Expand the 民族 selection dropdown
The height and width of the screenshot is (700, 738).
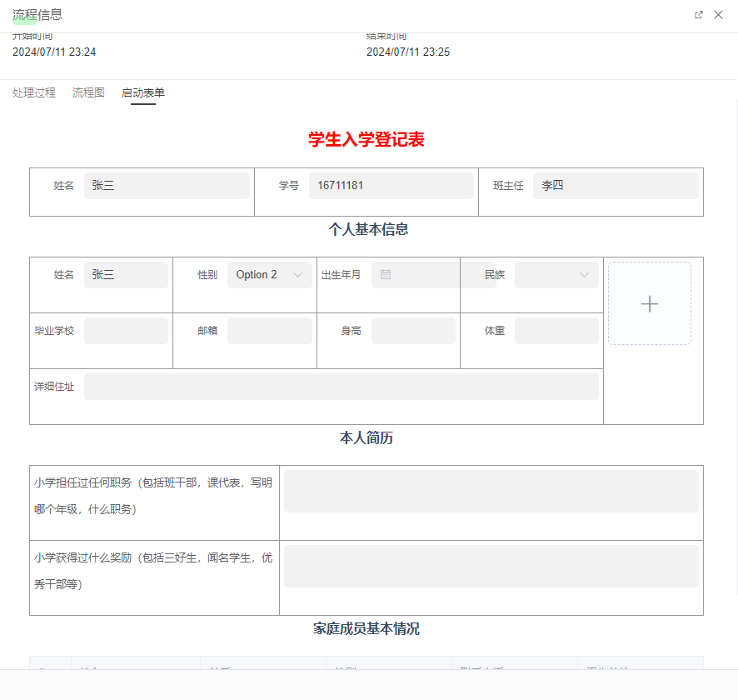[556, 274]
